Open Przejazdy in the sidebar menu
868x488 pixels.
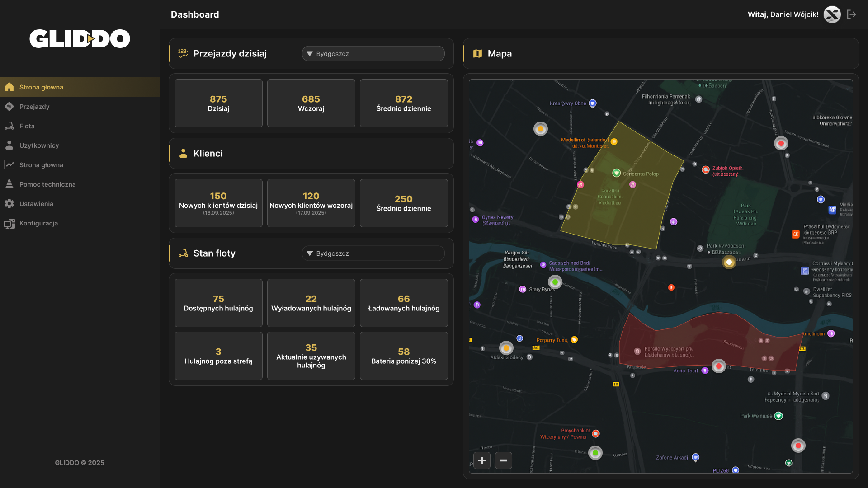pyautogui.click(x=34, y=107)
